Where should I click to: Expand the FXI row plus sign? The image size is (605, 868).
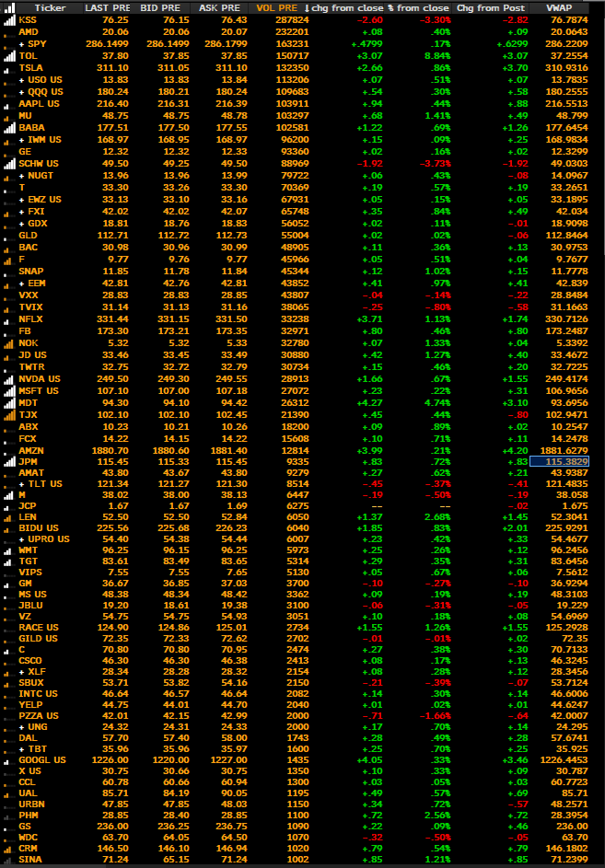[x=21, y=212]
